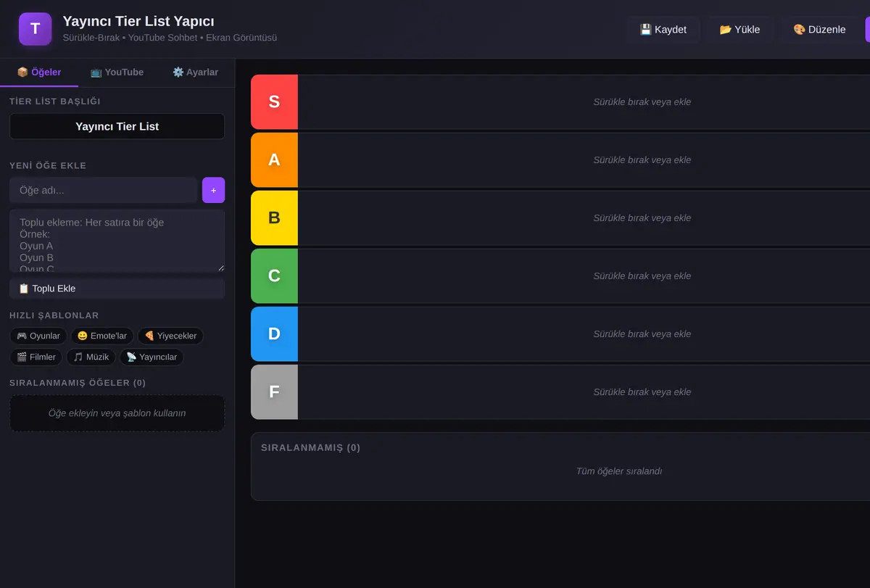Click the purple T app logo

point(35,29)
